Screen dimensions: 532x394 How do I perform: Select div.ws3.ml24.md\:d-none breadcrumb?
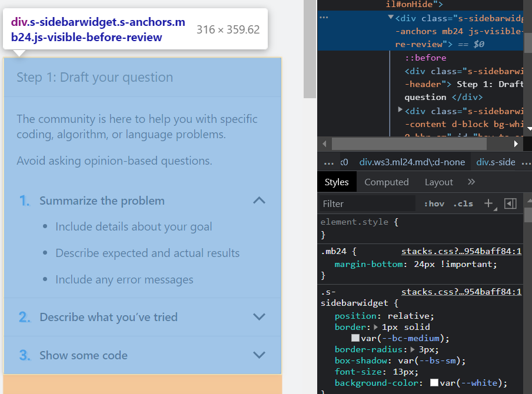(x=412, y=162)
